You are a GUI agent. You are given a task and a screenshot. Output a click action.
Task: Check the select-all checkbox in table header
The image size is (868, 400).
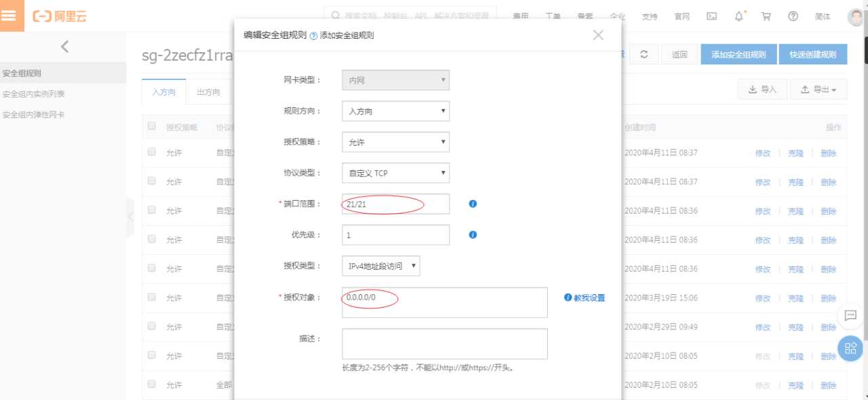tap(151, 126)
